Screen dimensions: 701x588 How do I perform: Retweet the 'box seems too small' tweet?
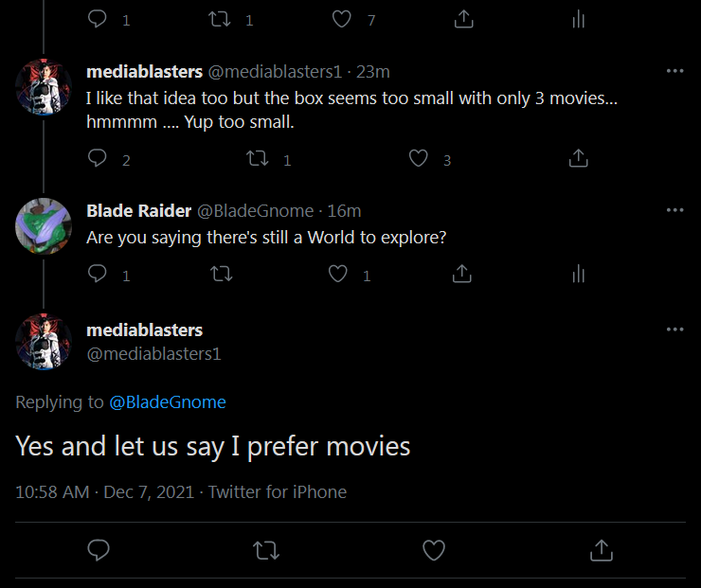coord(258,159)
